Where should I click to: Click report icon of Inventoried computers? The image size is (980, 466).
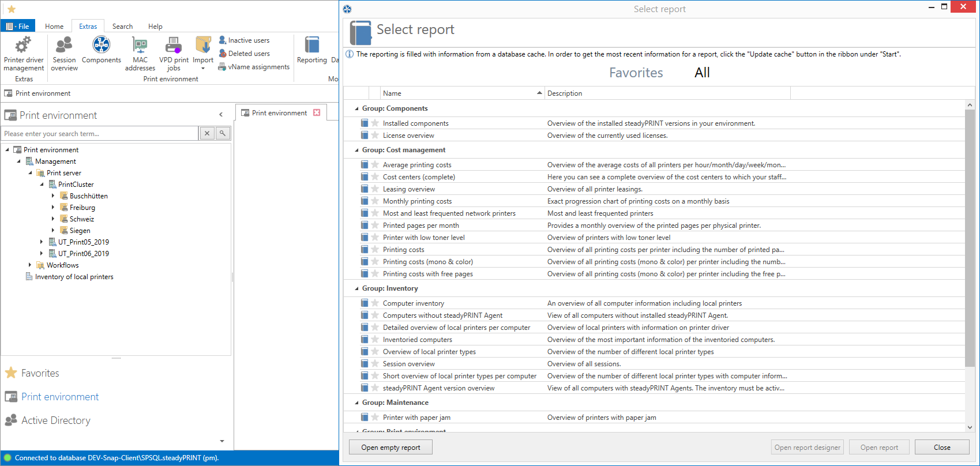coord(365,339)
